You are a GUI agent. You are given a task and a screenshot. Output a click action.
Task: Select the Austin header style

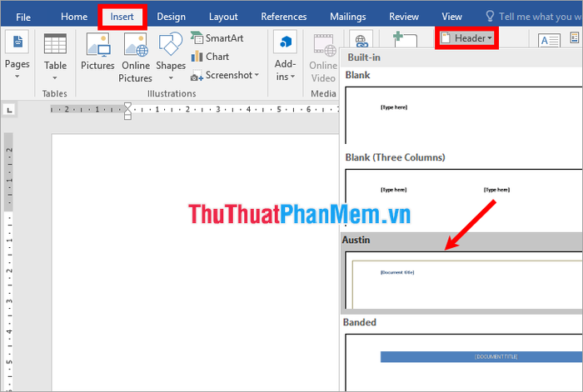tap(462, 280)
